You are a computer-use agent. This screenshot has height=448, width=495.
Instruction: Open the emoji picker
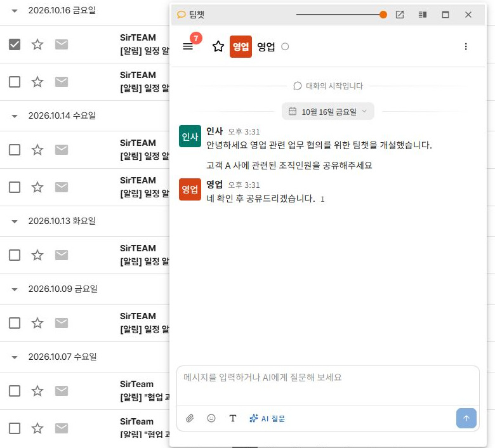point(211,418)
